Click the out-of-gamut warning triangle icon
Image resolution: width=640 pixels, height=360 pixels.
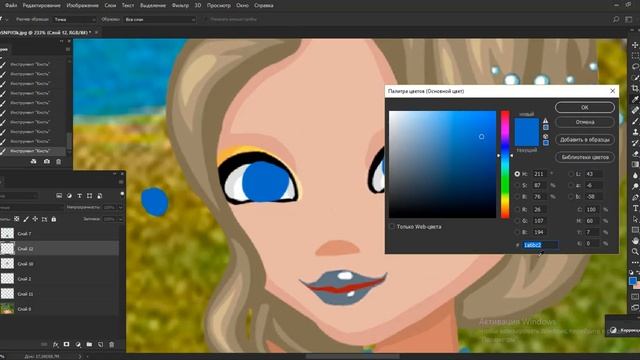pos(546,121)
